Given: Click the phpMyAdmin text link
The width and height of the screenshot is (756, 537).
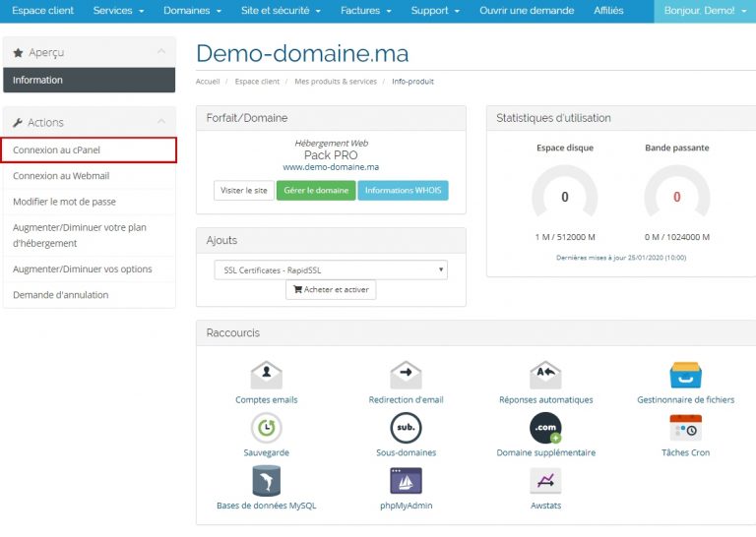Looking at the screenshot, I should point(406,506).
